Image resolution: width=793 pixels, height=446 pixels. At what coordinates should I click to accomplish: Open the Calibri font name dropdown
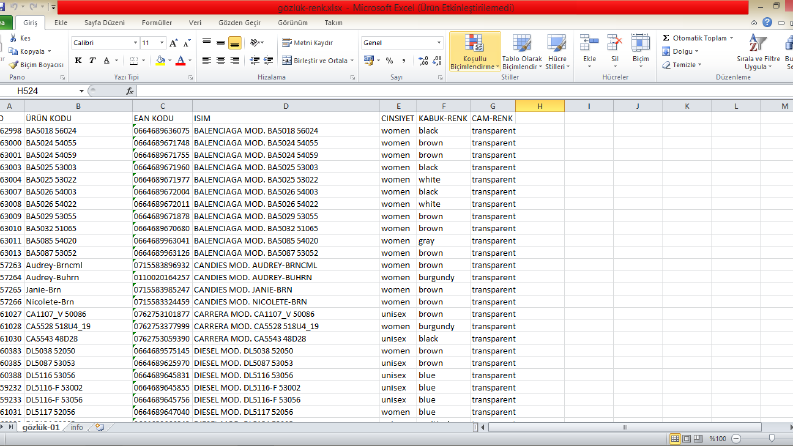point(136,43)
